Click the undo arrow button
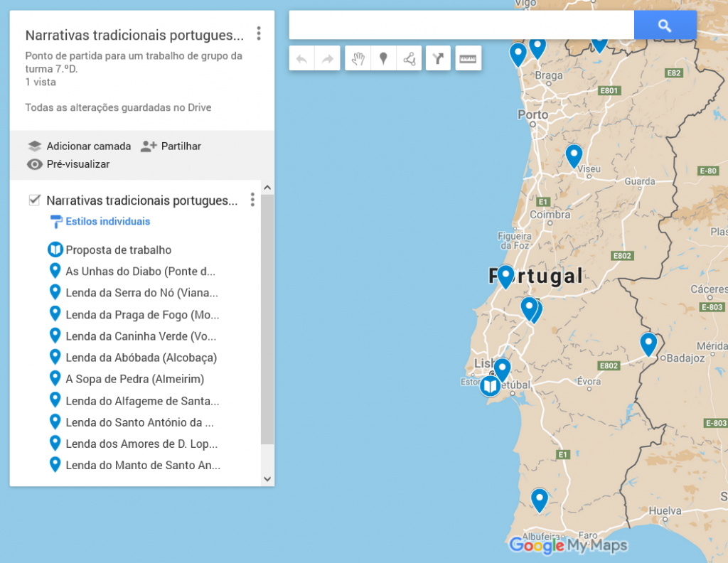 [301, 59]
